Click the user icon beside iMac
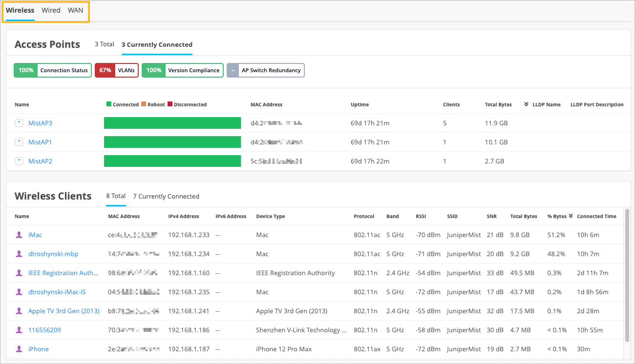This screenshot has width=635, height=364. pyautogui.click(x=19, y=235)
